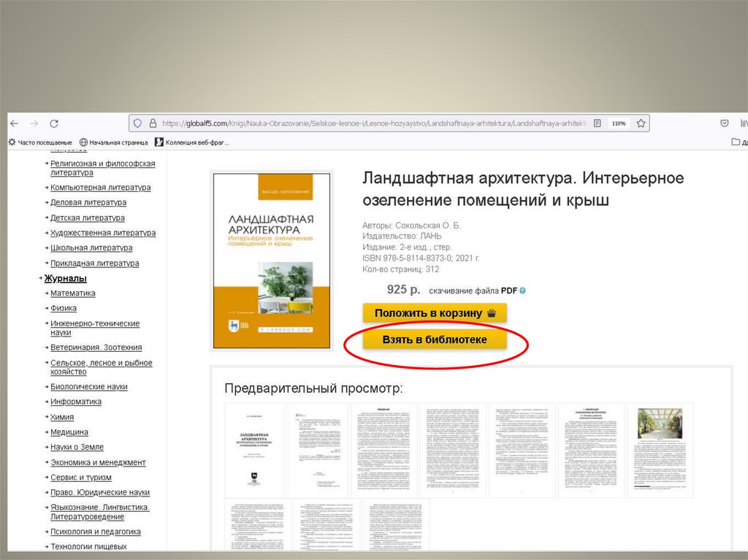The width and height of the screenshot is (748, 560).
Task: Click the Ландшафтная архитектура book cover image
Action: 272,261
